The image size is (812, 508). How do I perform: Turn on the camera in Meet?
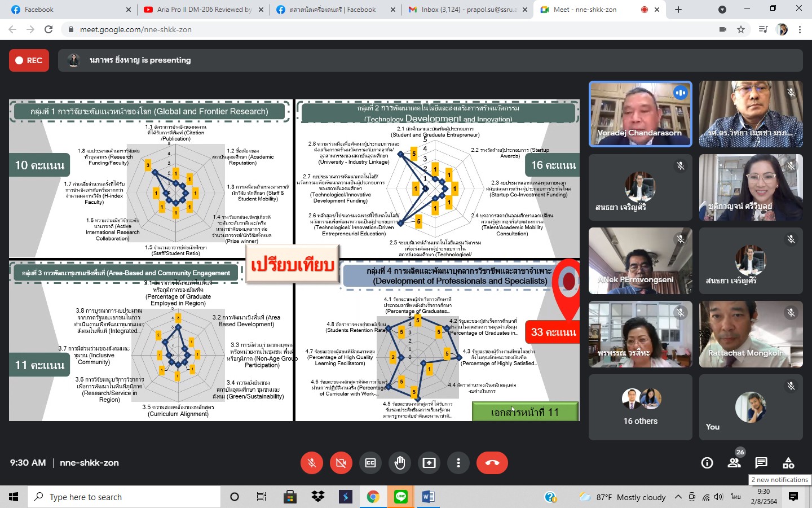(341, 463)
